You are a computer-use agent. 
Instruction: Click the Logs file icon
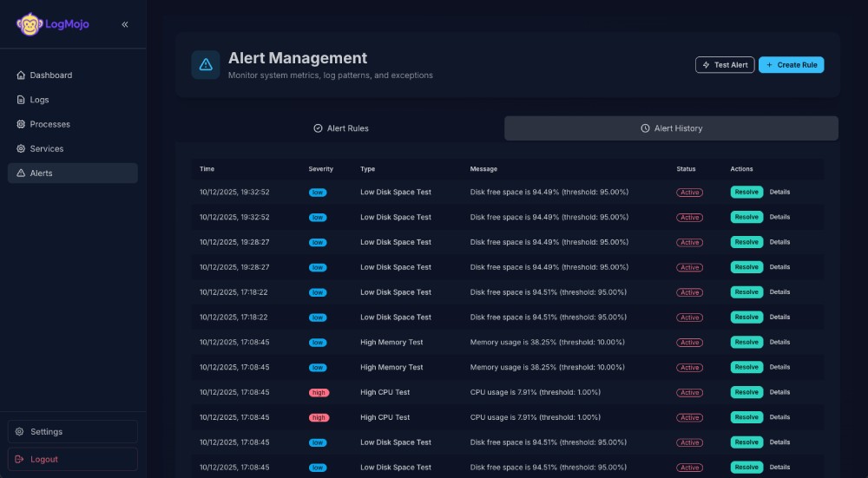click(21, 100)
